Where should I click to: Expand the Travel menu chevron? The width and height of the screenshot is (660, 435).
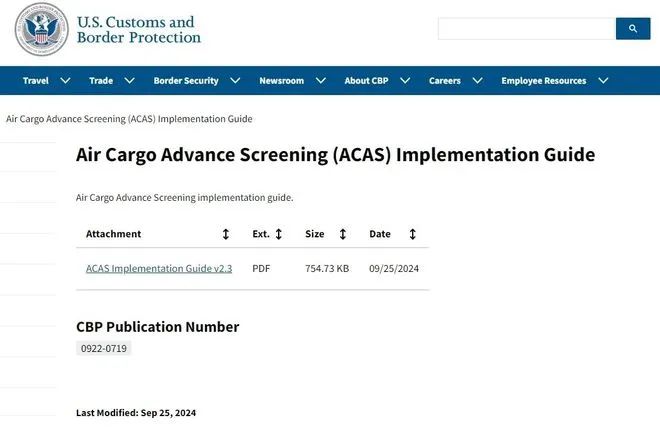coord(65,80)
